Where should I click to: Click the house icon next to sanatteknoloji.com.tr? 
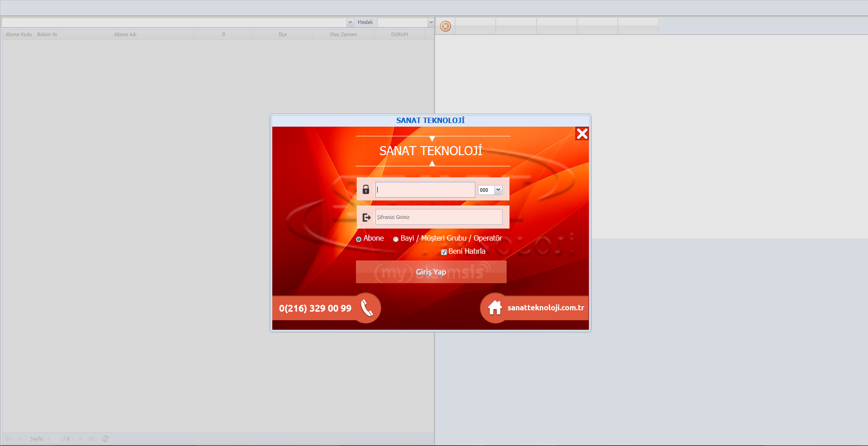(x=495, y=308)
